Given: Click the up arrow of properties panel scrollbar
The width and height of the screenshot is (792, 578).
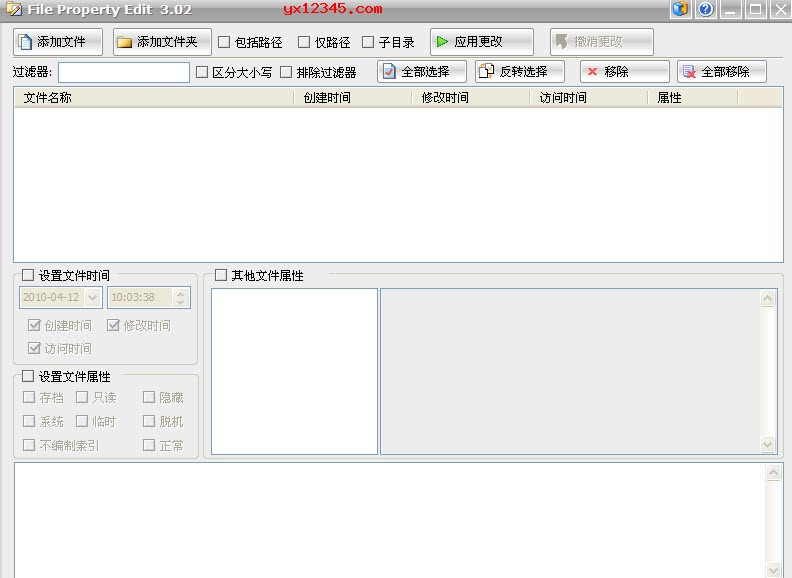Looking at the screenshot, I should [x=767, y=299].
